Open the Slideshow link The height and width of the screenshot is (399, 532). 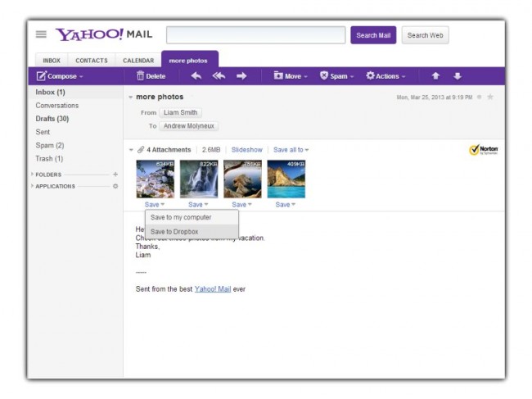tap(246, 150)
